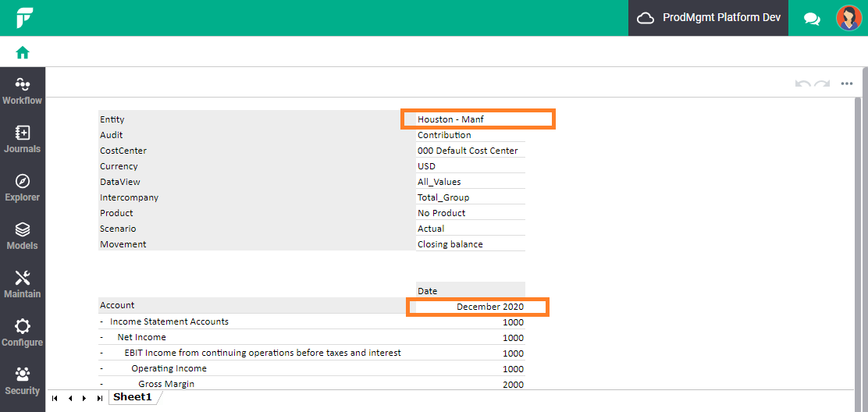The image size is (868, 412).
Task: Select the Houston - Manf entity cell
Action: tap(478, 119)
